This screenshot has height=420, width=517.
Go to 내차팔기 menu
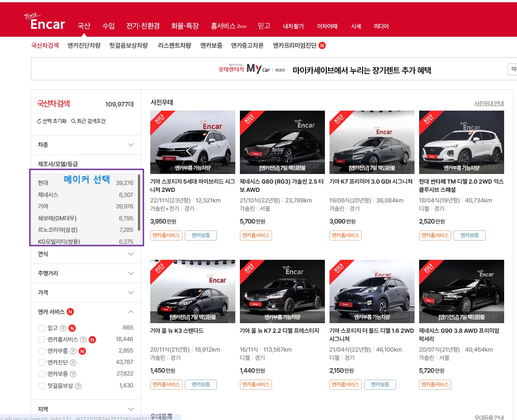click(294, 26)
